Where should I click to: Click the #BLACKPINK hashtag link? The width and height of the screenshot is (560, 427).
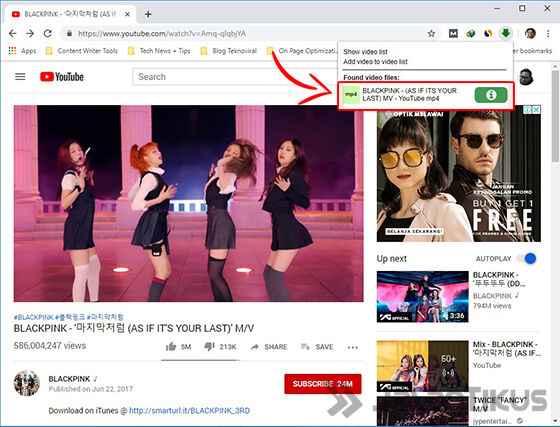(x=34, y=317)
